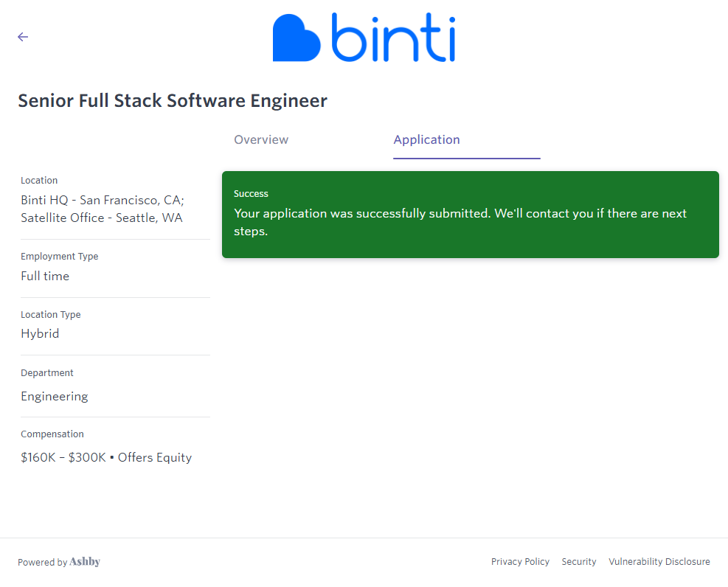The image size is (728, 587).
Task: Click the Hybrid location type value
Action: click(40, 334)
